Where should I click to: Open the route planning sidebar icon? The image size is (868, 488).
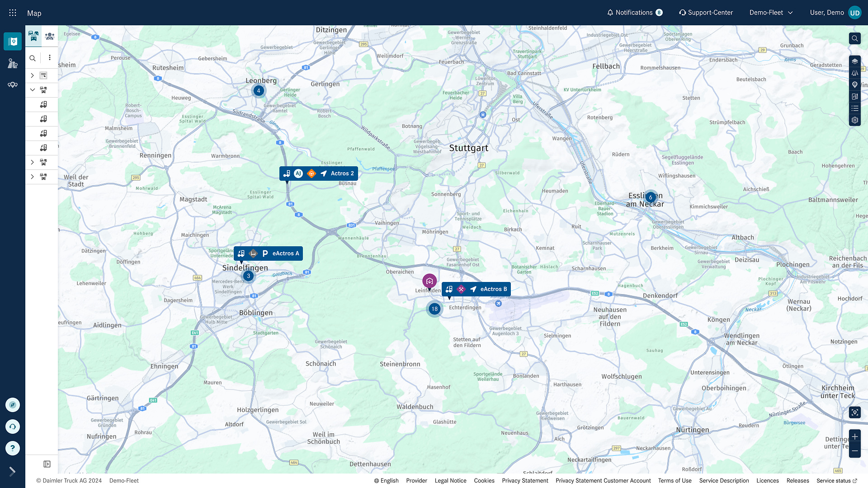13,63
